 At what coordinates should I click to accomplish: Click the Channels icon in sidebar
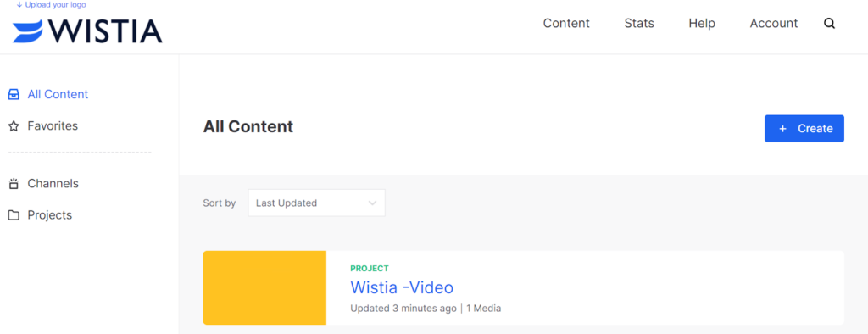click(x=14, y=184)
